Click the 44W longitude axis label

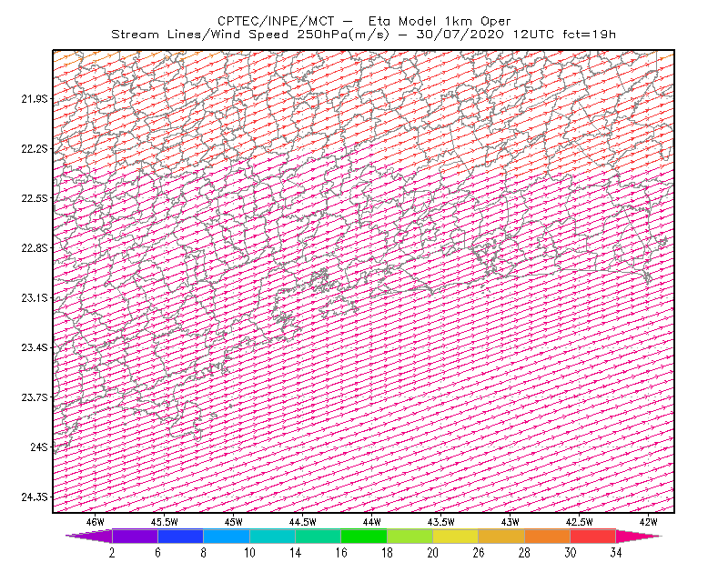point(371,522)
